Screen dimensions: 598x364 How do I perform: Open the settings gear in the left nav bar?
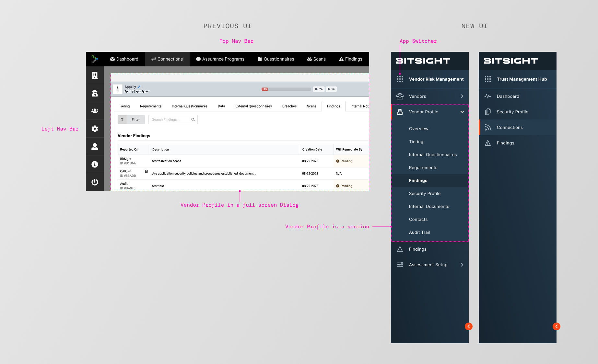pos(95,129)
